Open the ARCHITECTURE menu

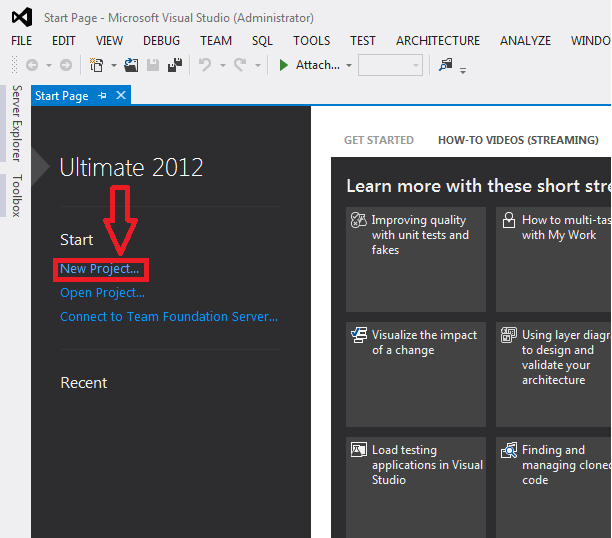437,41
